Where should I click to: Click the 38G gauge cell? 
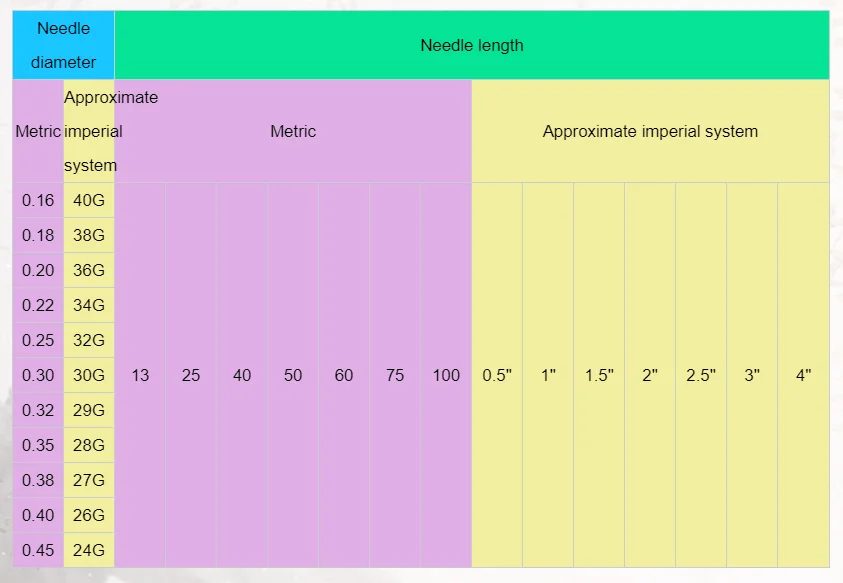tap(89, 235)
